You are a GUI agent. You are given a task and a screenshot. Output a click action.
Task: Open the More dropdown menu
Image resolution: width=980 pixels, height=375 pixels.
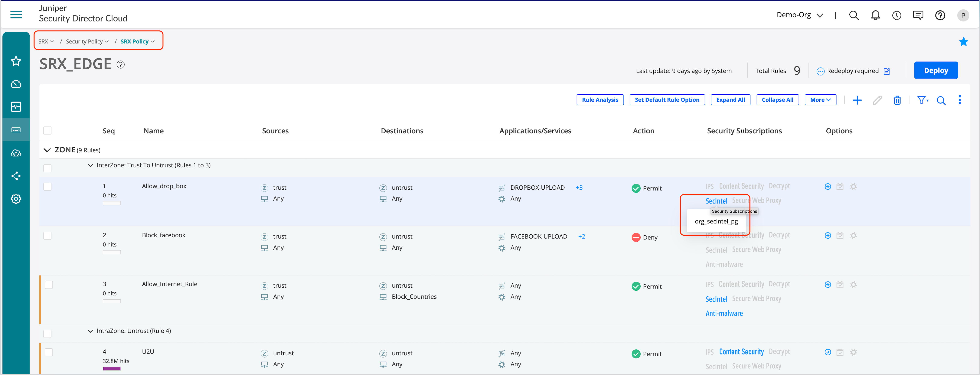tap(820, 100)
